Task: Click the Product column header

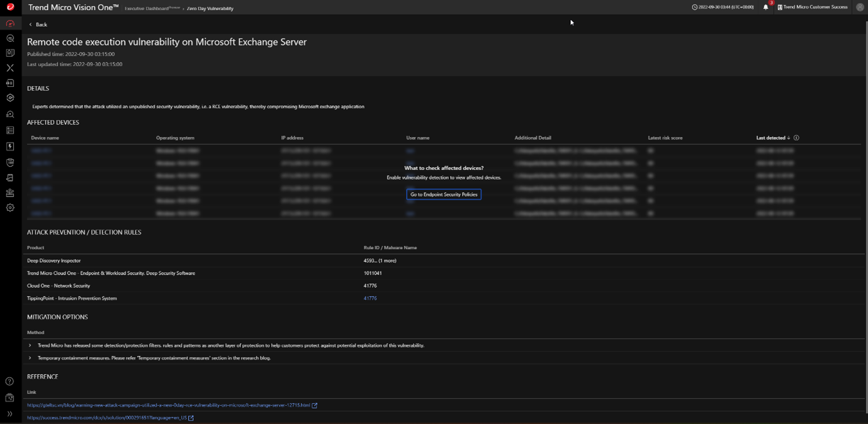Action: click(x=36, y=248)
